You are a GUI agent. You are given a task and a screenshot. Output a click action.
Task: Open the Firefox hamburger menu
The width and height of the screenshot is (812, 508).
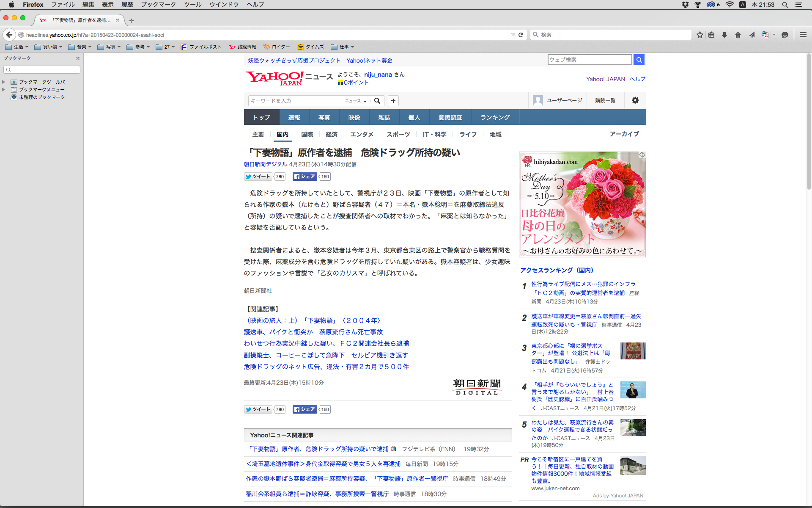point(803,35)
